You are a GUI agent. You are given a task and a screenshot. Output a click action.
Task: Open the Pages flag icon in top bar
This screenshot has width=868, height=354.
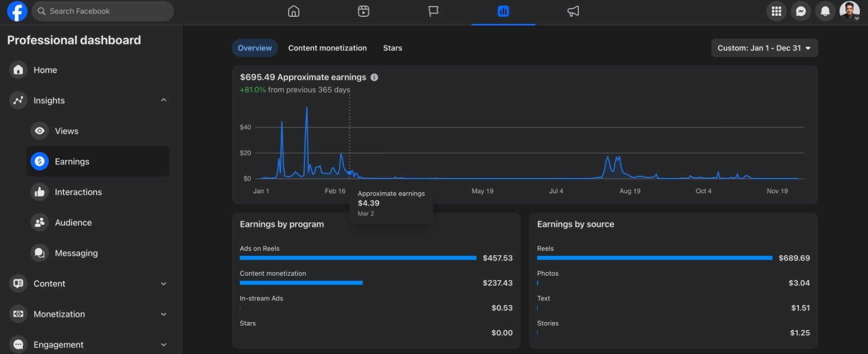(x=433, y=11)
